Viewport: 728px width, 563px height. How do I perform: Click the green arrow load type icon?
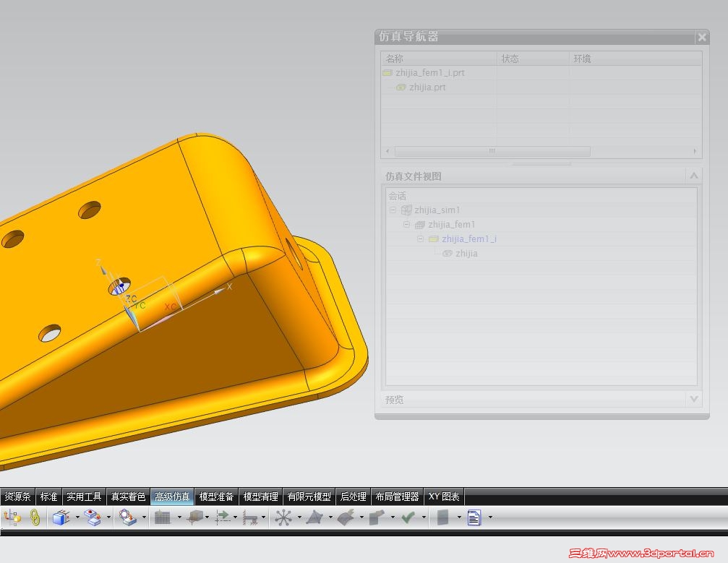click(223, 517)
